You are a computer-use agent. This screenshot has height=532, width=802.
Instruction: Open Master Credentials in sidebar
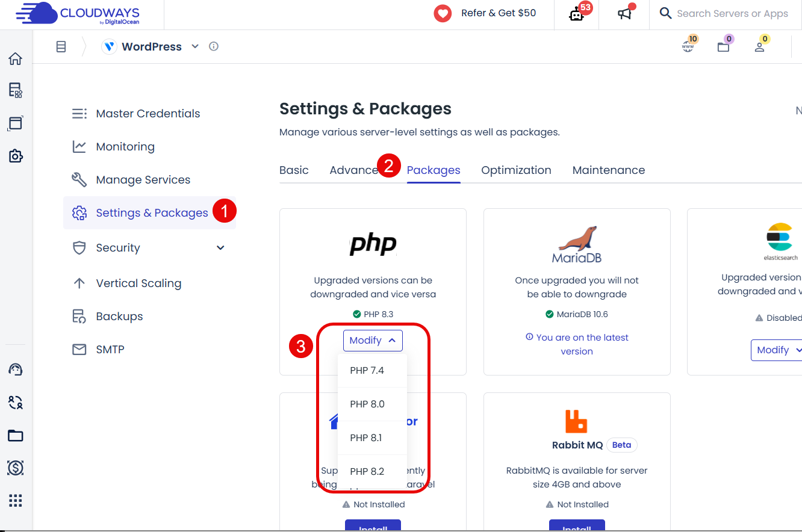pyautogui.click(x=149, y=113)
